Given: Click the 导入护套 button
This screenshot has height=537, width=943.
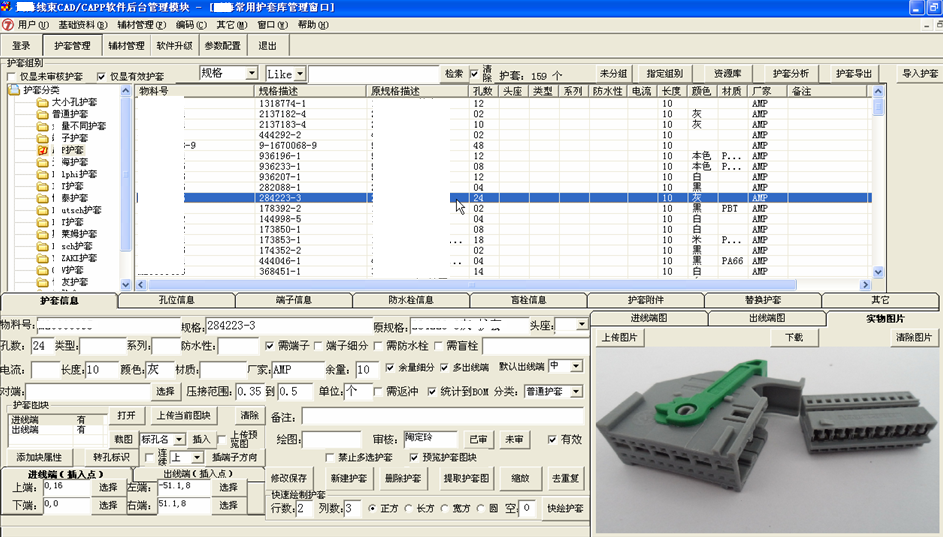Looking at the screenshot, I should click(x=920, y=73).
